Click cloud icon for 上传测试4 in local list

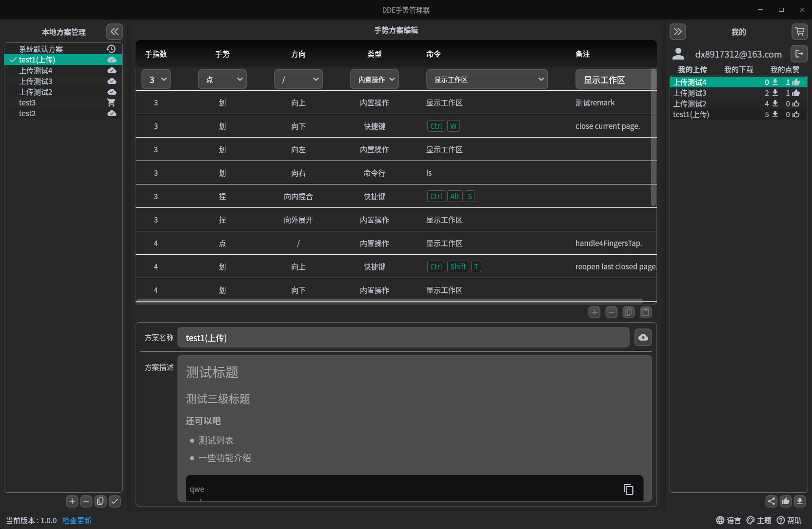click(112, 70)
